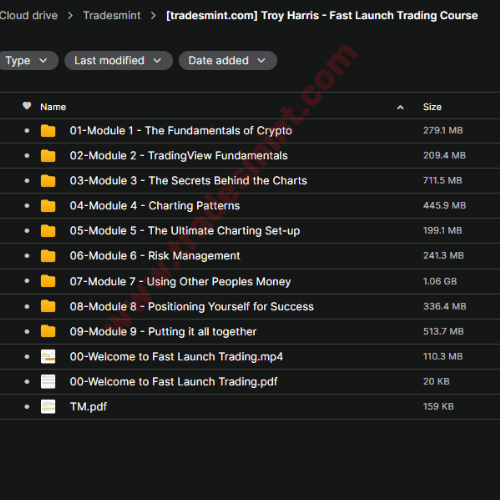Select '02-Module 2 - TradingView Fundamentals' name

pos(179,156)
